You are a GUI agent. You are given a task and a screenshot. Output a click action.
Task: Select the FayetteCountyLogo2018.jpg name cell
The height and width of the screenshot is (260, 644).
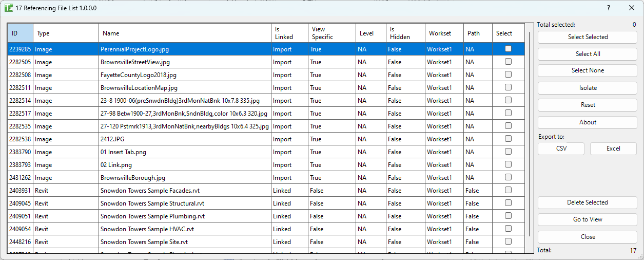(185, 75)
